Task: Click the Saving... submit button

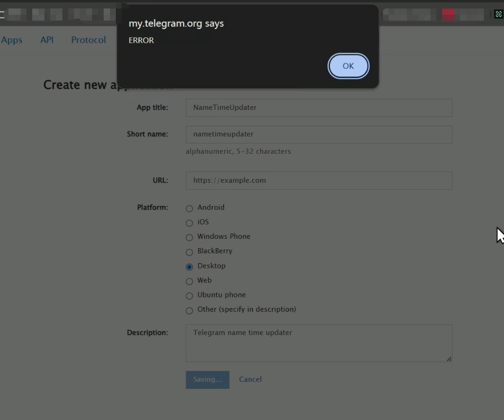Action: point(207,379)
